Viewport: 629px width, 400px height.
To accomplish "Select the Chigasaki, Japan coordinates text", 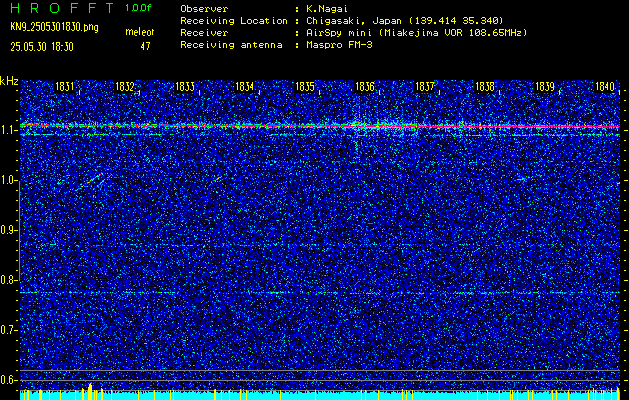I will coord(405,21).
